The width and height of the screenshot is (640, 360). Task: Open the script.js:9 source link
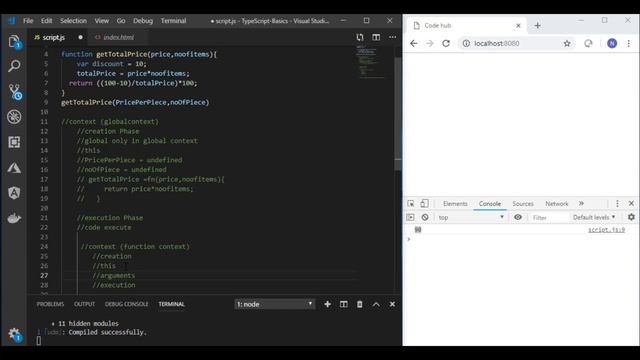click(x=606, y=230)
